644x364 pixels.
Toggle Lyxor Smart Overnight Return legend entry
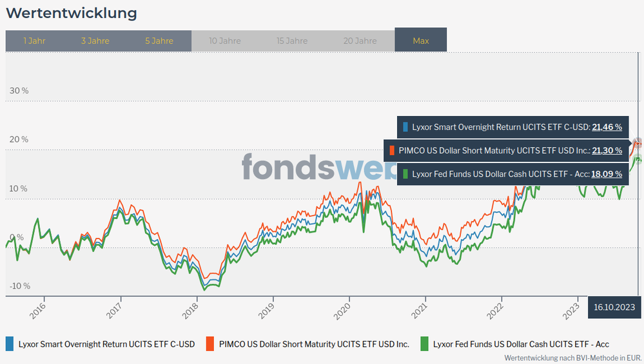point(100,344)
